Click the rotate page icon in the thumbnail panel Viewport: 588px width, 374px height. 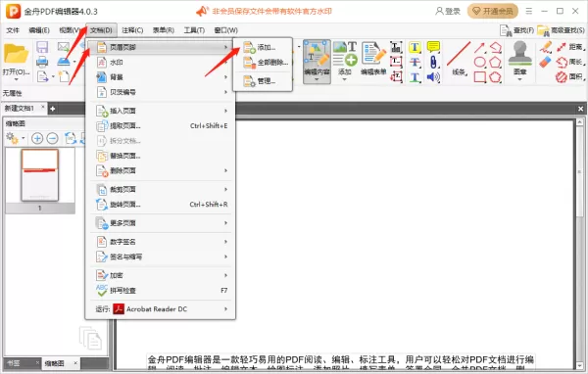pos(71,138)
